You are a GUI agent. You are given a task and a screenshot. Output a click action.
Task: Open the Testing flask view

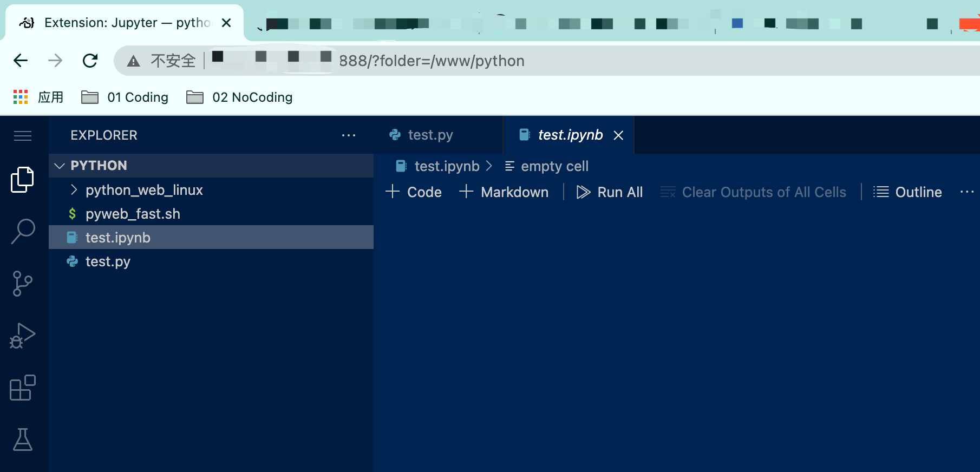[x=22, y=439]
